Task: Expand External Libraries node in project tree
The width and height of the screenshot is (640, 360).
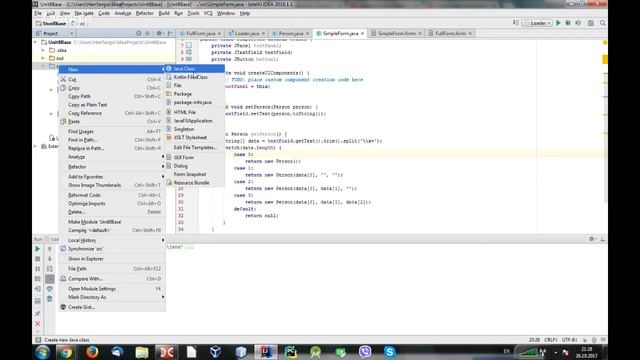Action: tap(36, 146)
